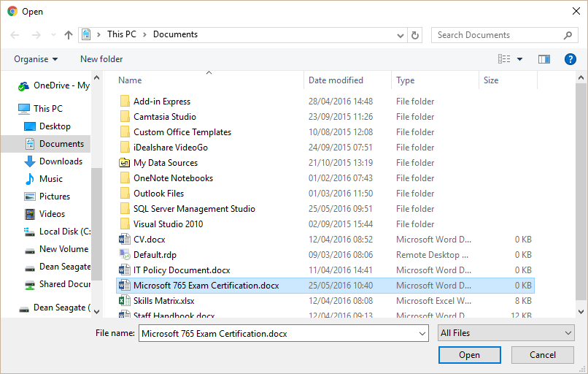588x374 pixels.
Task: Click into the File name text field
Action: (x=277, y=333)
